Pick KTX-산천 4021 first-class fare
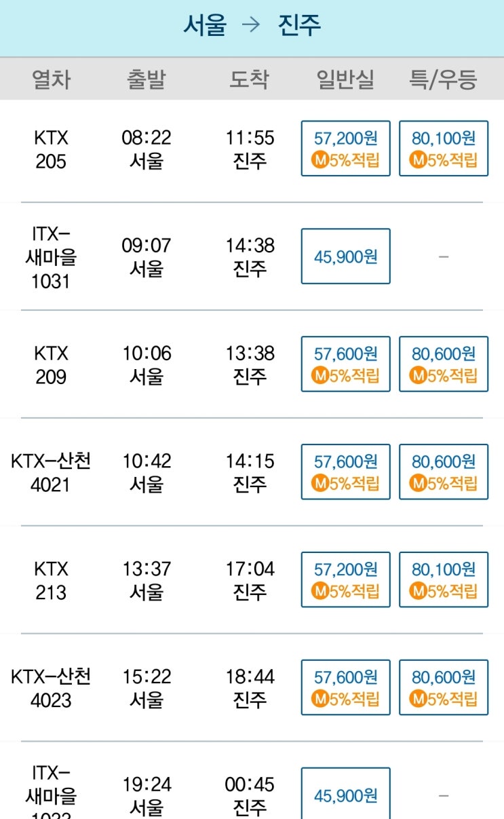 444,472
